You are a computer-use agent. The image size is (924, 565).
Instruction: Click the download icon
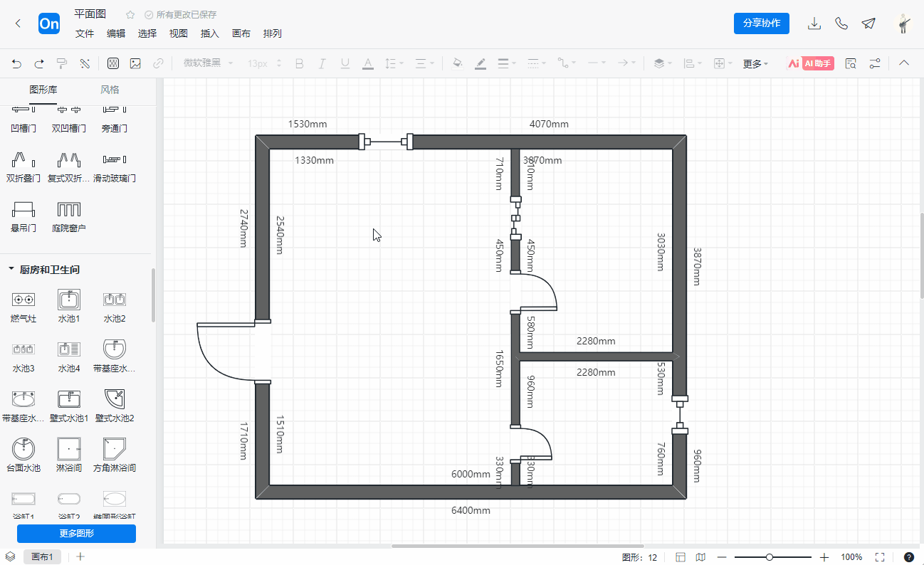pyautogui.click(x=814, y=23)
